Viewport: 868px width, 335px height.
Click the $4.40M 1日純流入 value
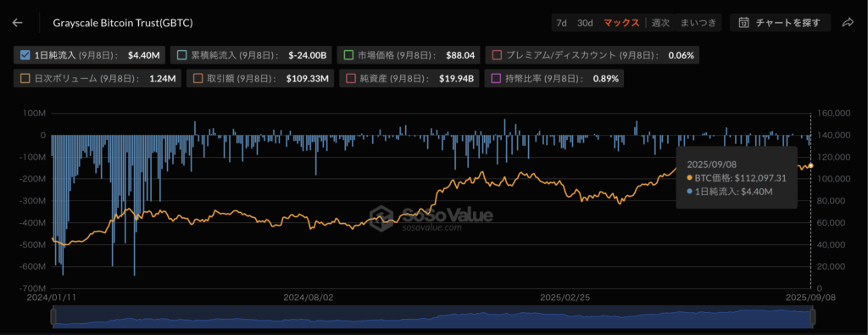click(x=144, y=55)
